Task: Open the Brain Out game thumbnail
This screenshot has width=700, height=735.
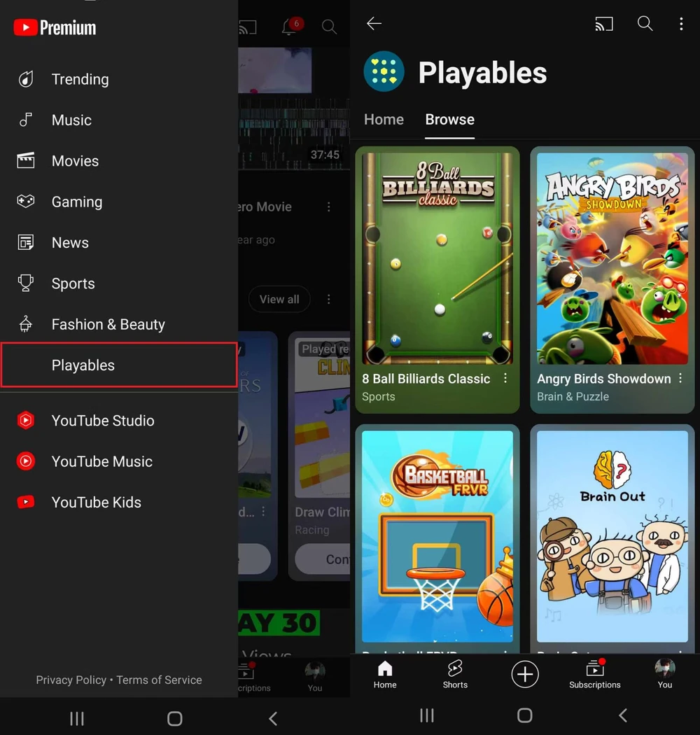Action: click(612, 535)
